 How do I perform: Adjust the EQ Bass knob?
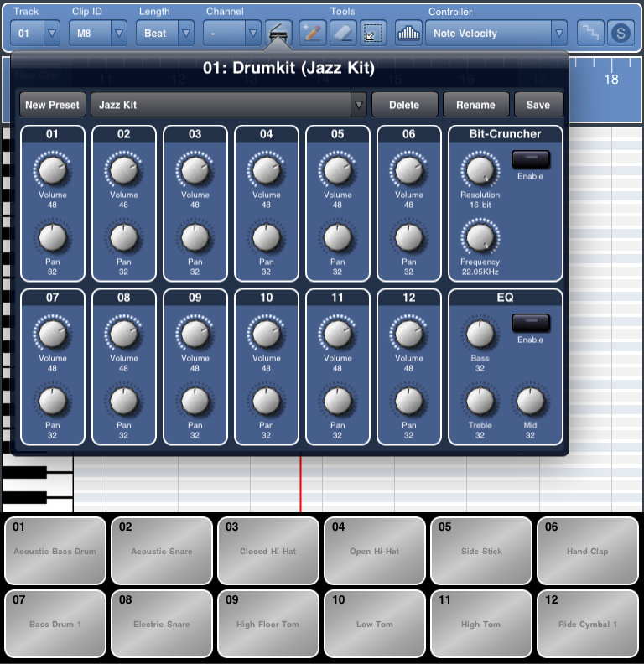tap(480, 334)
